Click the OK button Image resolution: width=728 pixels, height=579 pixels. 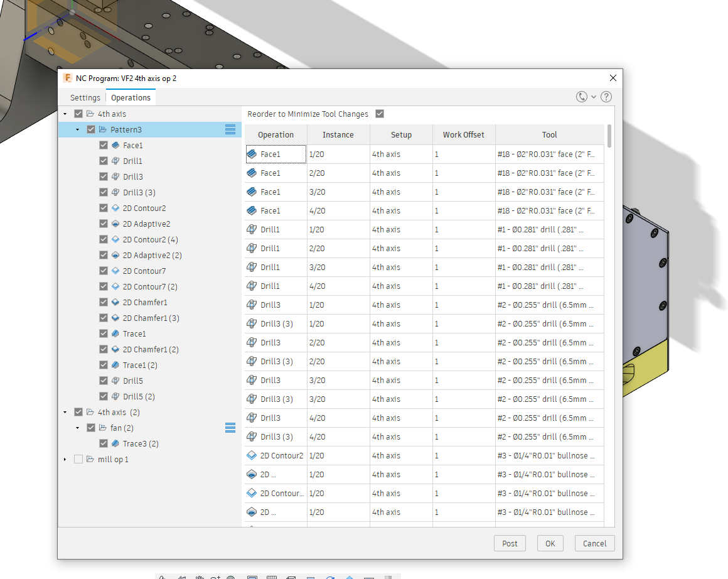550,543
